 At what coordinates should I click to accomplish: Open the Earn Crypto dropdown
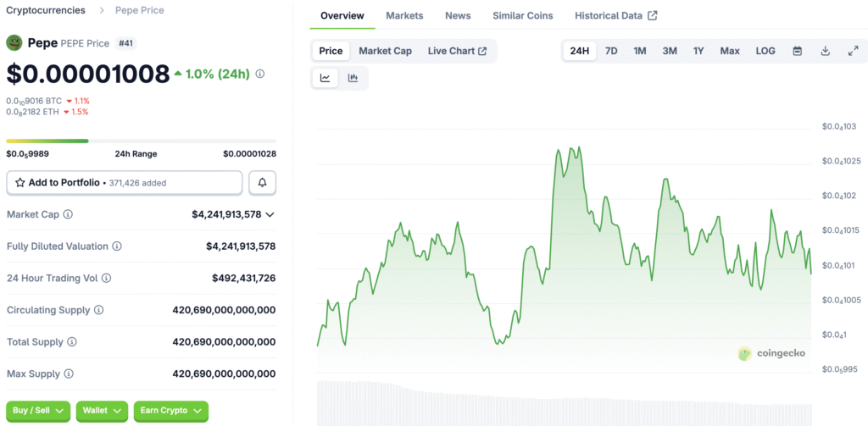(171, 411)
